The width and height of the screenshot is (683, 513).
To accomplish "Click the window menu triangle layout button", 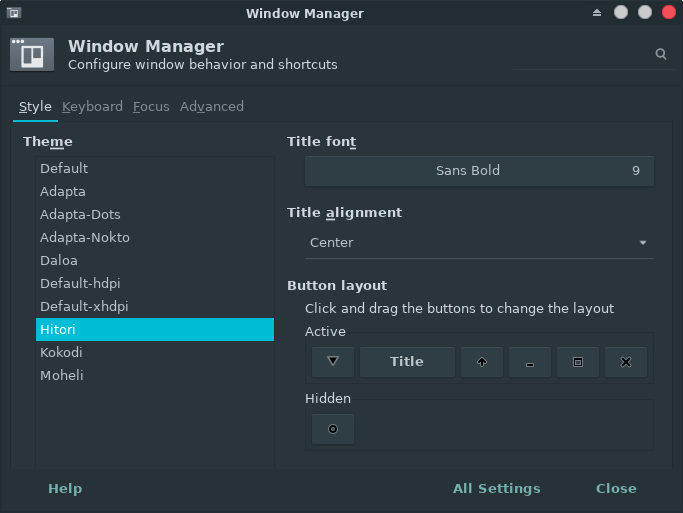I will pos(333,362).
